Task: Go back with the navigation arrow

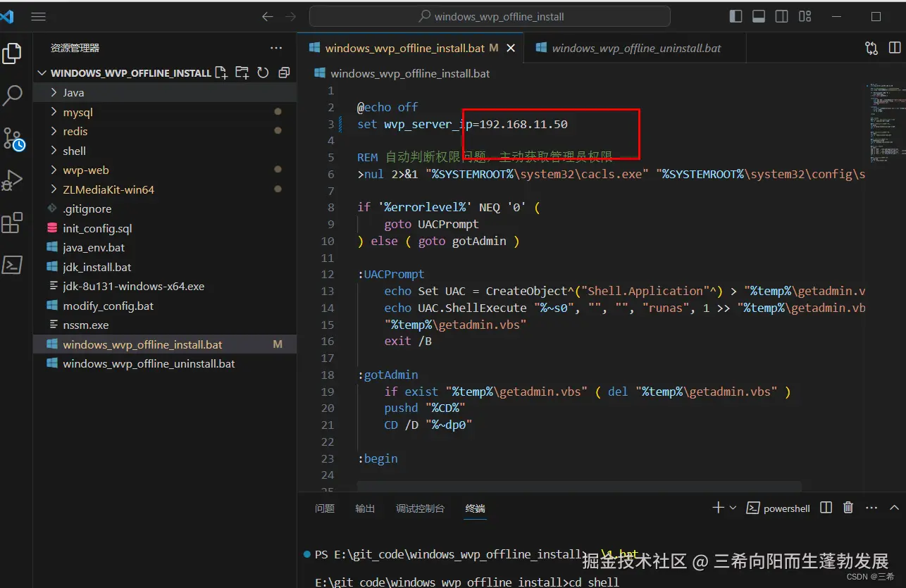Action: [x=267, y=17]
